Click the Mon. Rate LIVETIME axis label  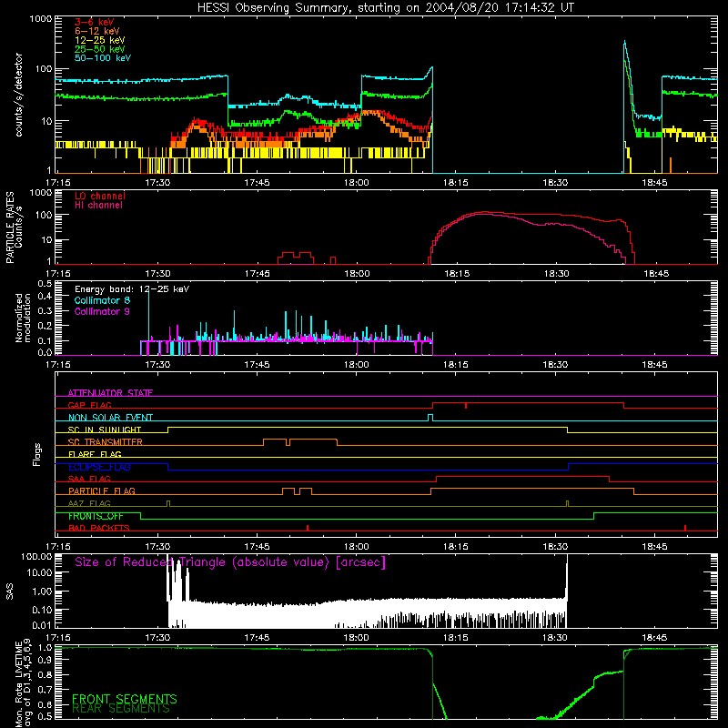pyautogui.click(x=23, y=684)
